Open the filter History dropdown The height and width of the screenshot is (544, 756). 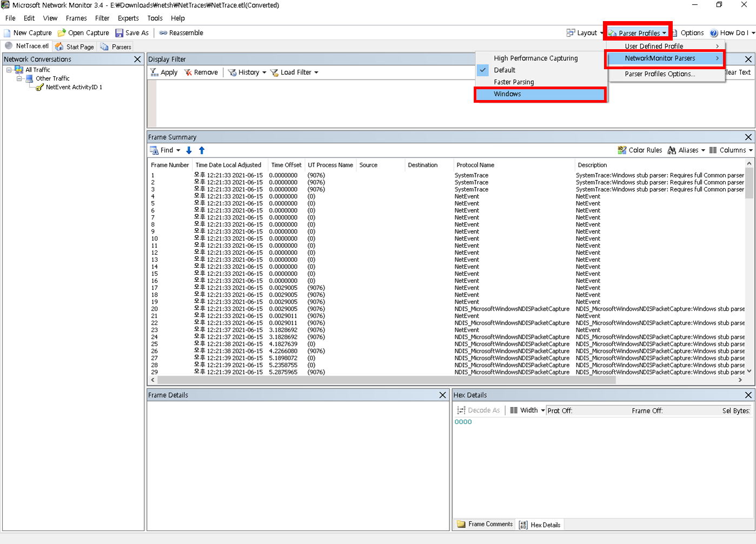coord(247,72)
